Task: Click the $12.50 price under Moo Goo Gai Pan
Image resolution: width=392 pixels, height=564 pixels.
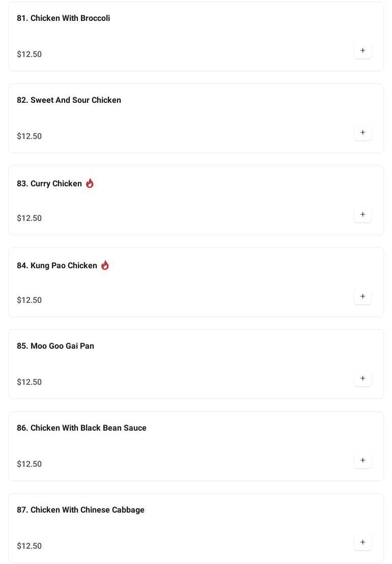Action: 30,382
